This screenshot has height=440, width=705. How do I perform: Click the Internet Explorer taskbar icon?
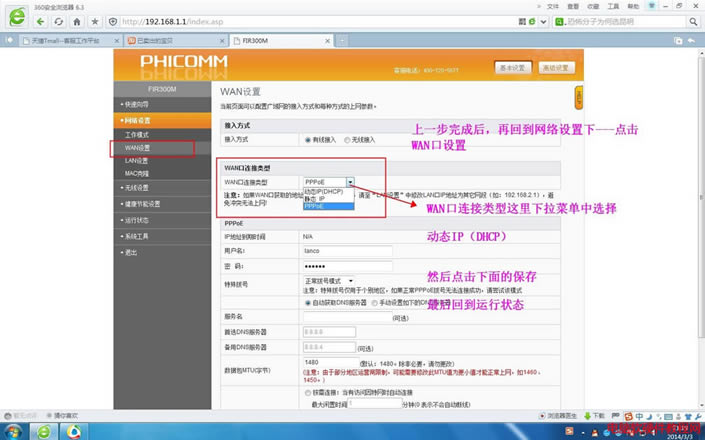click(x=45, y=430)
